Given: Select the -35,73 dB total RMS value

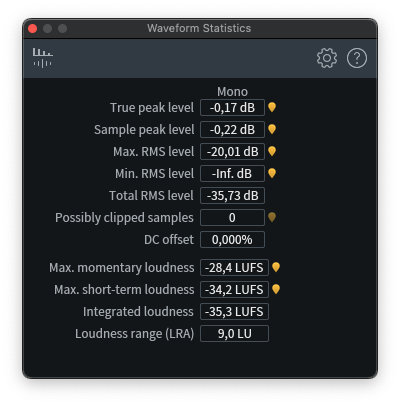Looking at the screenshot, I should [232, 195].
